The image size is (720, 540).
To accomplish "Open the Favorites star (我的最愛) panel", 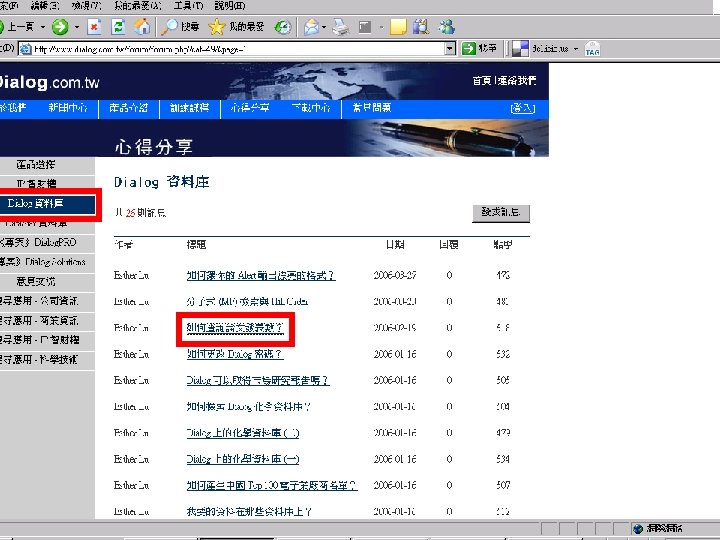I will [x=236, y=27].
